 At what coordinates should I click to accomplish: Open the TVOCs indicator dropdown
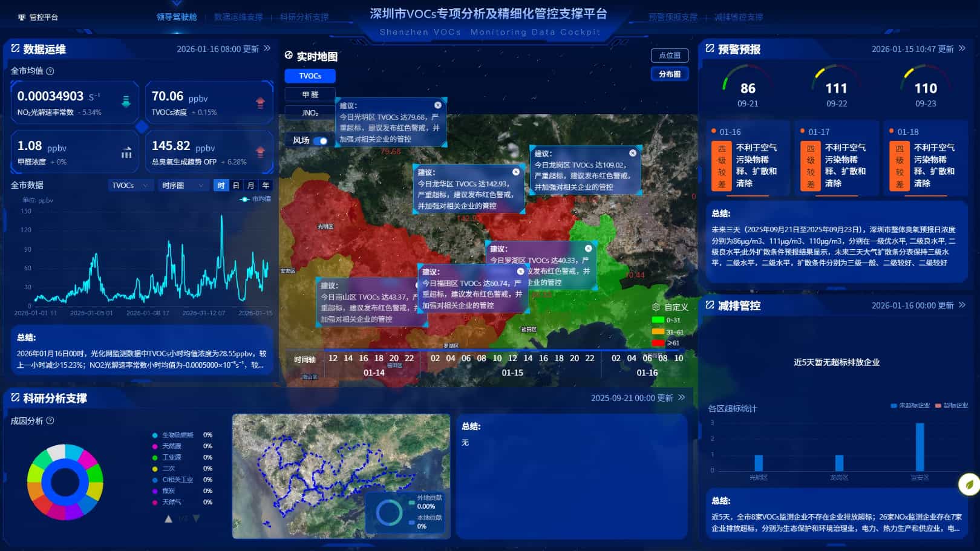130,185
